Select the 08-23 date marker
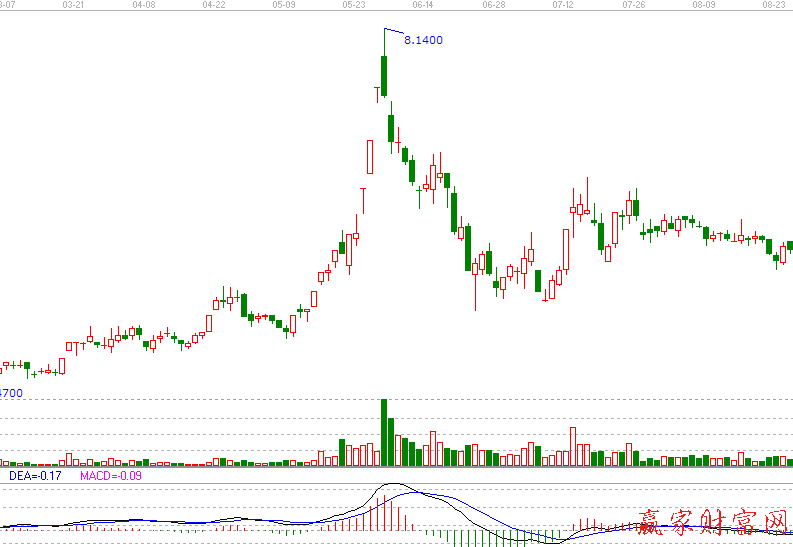This screenshot has width=793, height=547. pyautogui.click(x=772, y=5)
